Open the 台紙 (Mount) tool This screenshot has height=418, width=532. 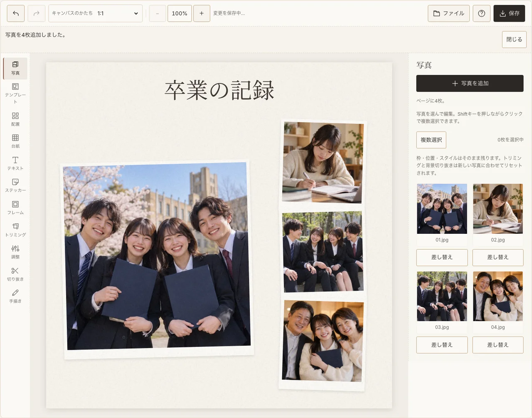tap(15, 141)
